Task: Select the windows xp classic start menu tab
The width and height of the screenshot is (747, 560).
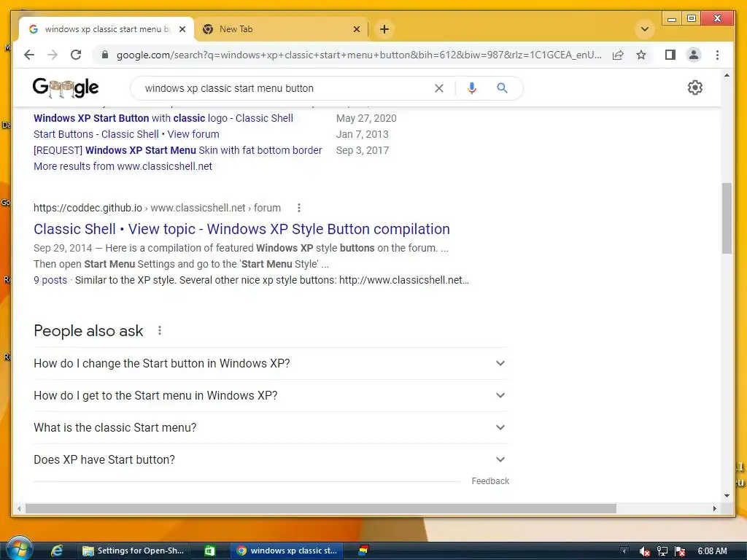Action: (107, 29)
